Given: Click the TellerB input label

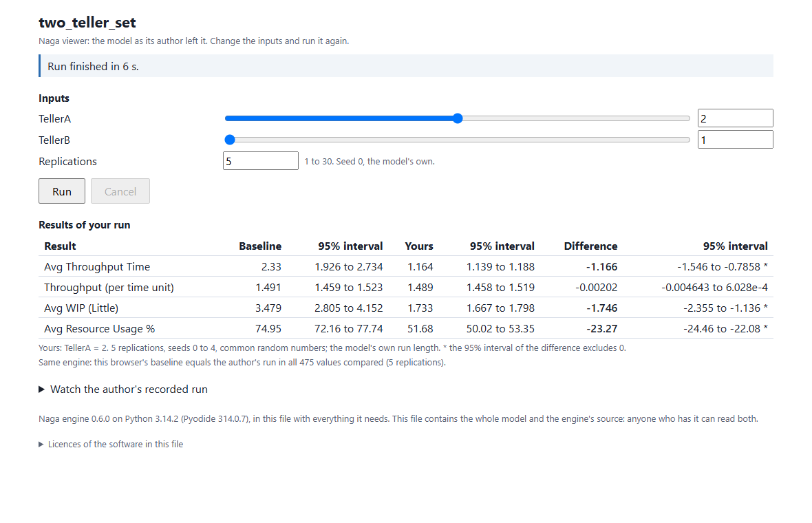Looking at the screenshot, I should (54, 140).
